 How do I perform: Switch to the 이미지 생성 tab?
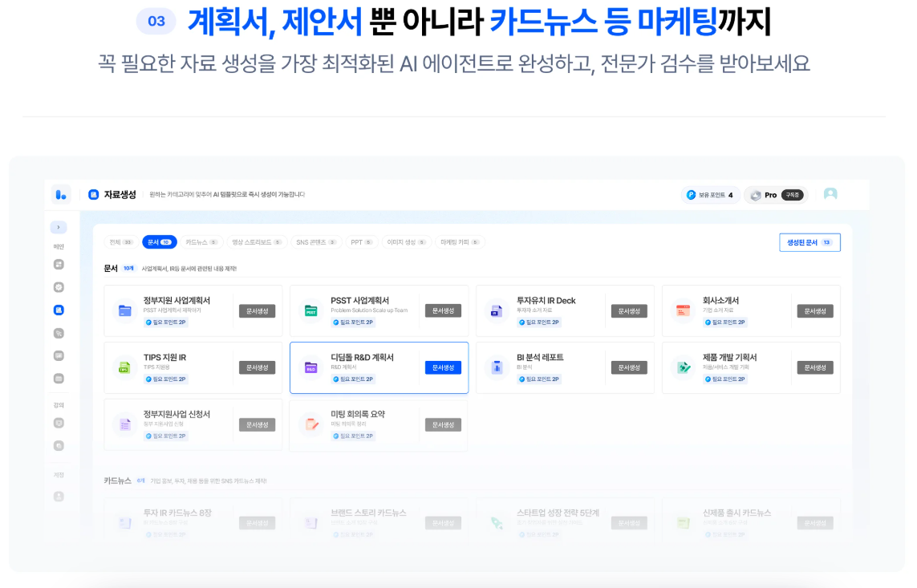coord(406,242)
